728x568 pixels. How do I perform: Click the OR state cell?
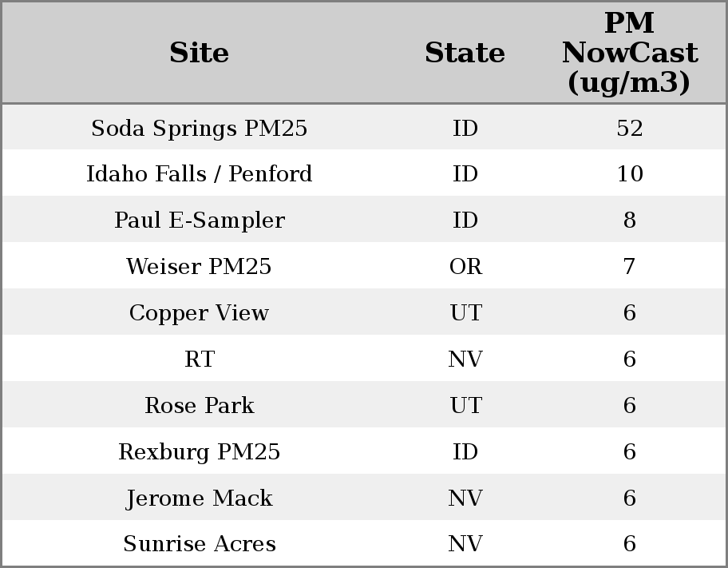(x=465, y=267)
